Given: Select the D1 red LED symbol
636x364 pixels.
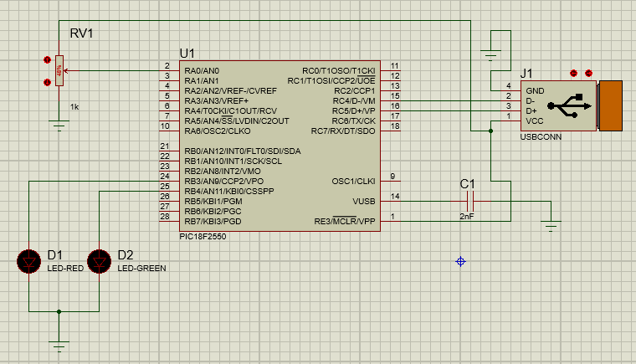Looking at the screenshot, I should point(28,262).
